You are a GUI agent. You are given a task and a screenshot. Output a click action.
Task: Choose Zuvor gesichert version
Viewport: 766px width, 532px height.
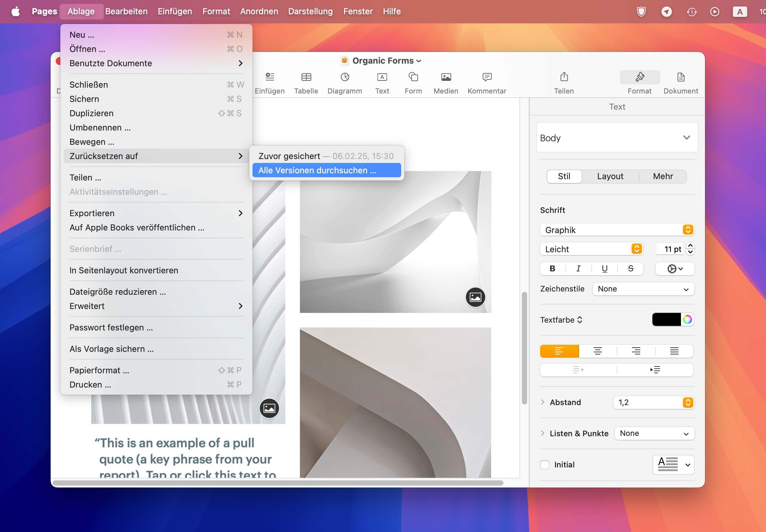click(x=326, y=156)
